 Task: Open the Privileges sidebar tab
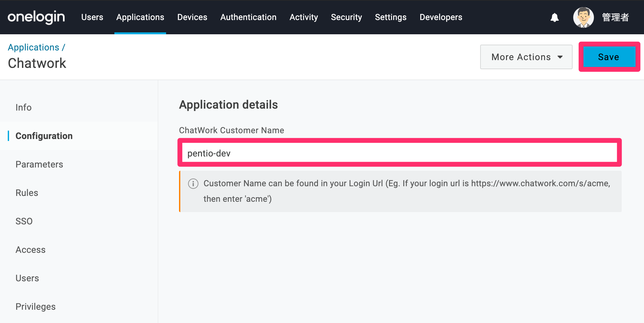pos(36,307)
